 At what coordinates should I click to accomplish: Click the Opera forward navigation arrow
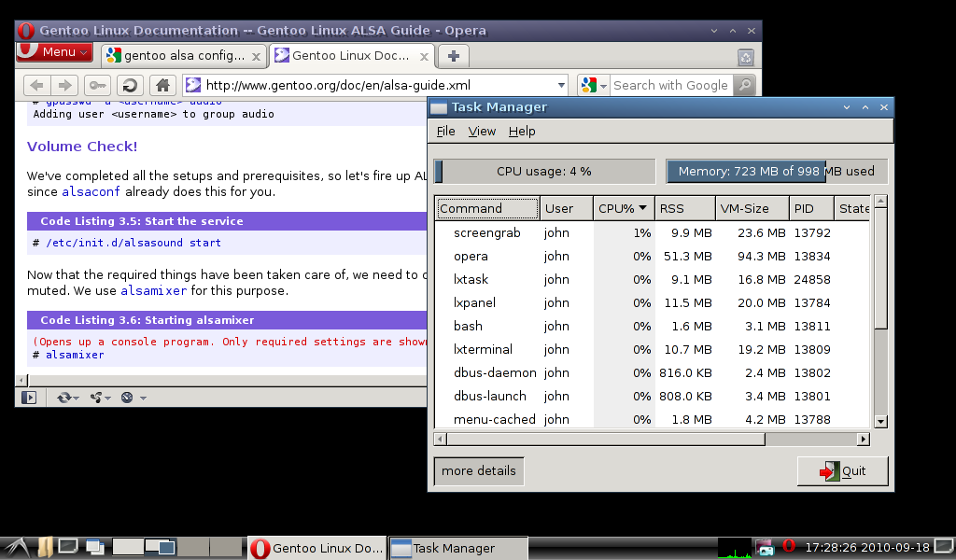coord(63,85)
